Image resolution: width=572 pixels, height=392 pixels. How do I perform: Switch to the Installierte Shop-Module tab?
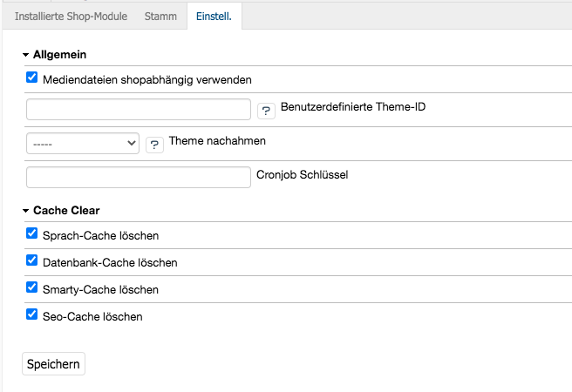click(71, 17)
